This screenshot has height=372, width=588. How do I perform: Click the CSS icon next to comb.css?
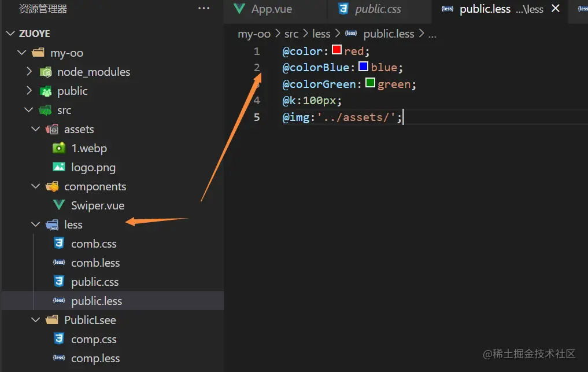[58, 244]
